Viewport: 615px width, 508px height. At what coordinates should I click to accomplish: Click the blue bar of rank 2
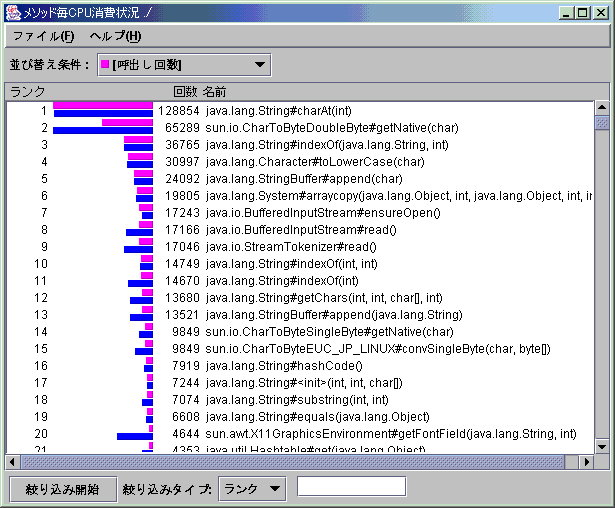tap(103, 130)
